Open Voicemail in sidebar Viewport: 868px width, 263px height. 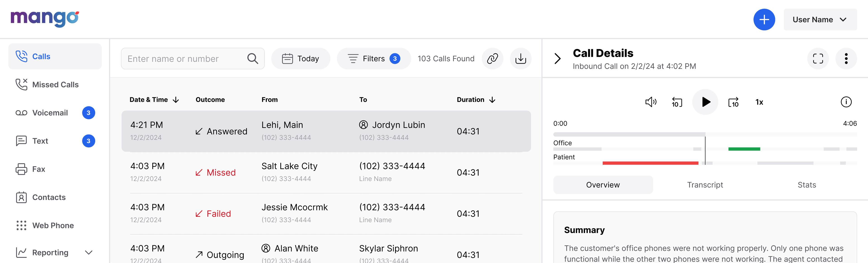click(55, 113)
